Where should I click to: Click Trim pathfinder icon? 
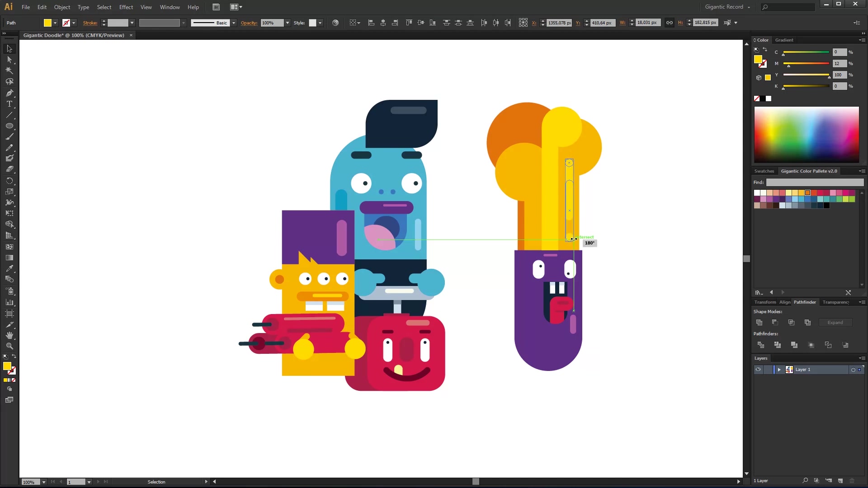tap(778, 345)
